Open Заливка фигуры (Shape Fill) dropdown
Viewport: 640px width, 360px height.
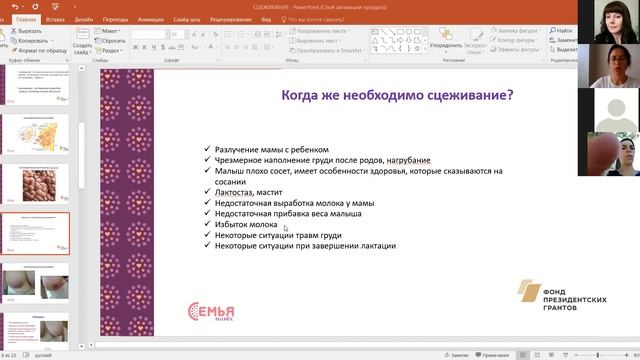[x=516, y=31]
